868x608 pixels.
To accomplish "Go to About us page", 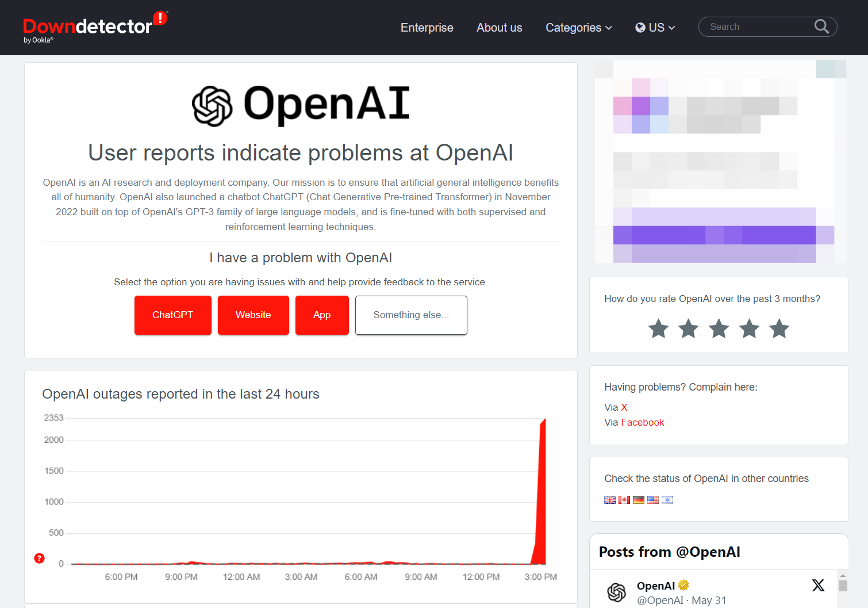I will coord(500,28).
